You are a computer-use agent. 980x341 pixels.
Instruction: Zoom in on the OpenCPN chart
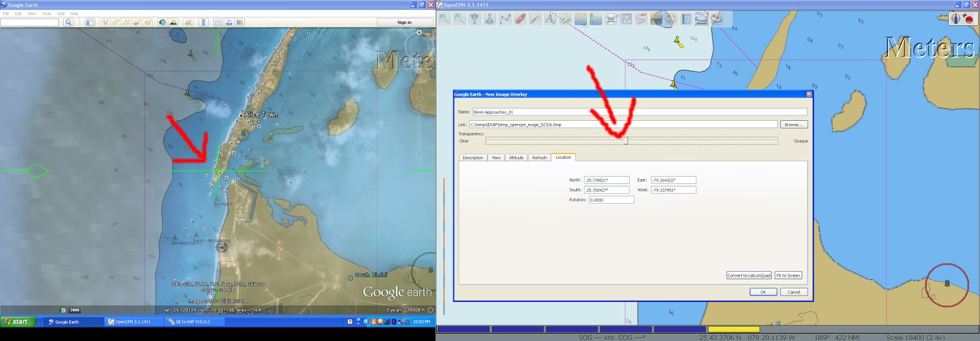(444, 19)
